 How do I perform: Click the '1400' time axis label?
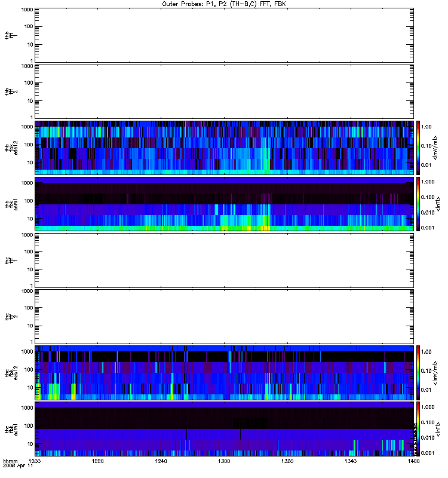[413, 461]
